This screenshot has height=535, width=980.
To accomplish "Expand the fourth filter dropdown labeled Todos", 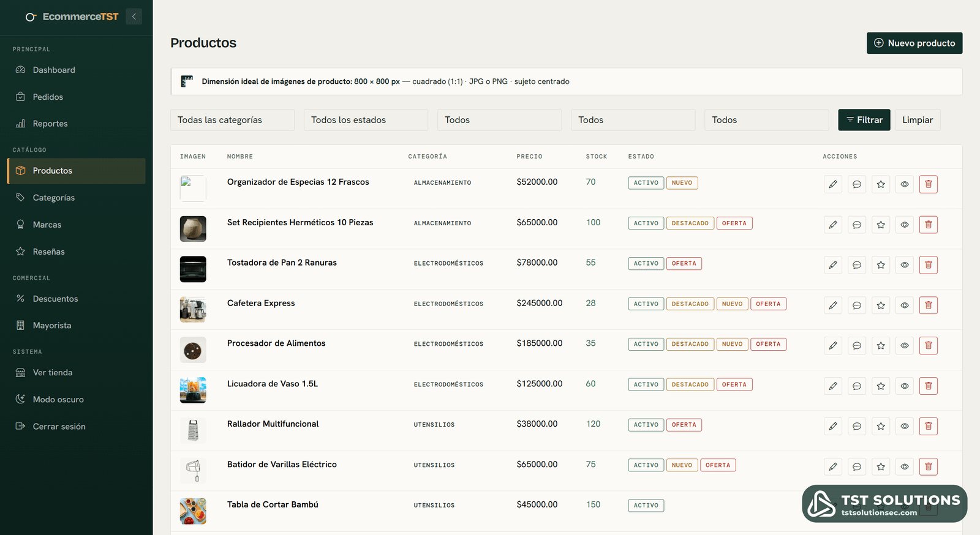I will click(x=633, y=120).
